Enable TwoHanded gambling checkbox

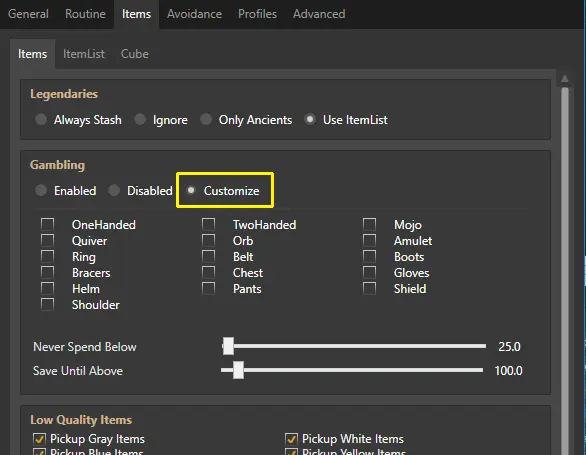click(209, 224)
